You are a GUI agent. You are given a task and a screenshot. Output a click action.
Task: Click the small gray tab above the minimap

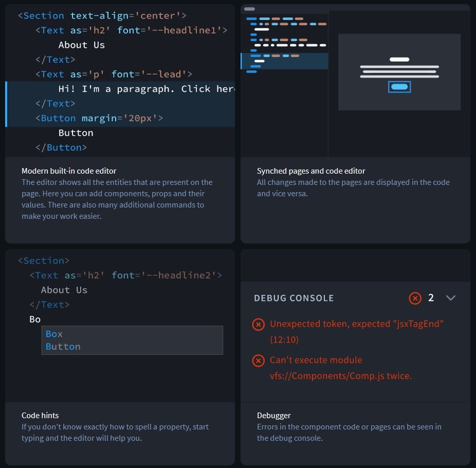249,9
